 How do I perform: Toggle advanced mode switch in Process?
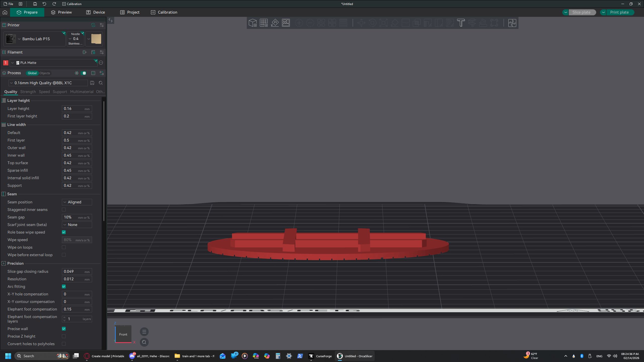(84, 73)
